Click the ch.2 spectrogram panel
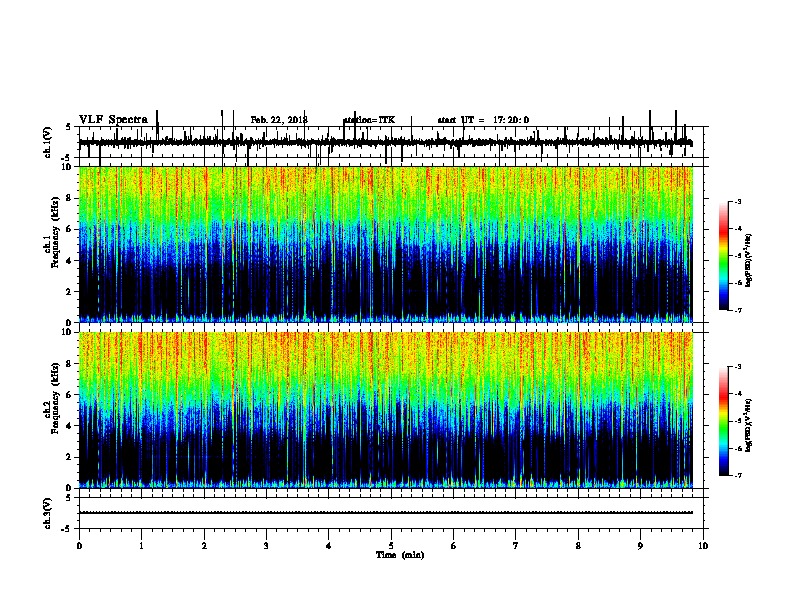The height and width of the screenshot is (612, 792). tap(385, 410)
